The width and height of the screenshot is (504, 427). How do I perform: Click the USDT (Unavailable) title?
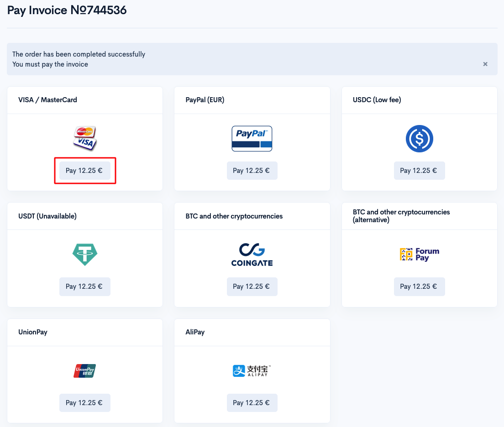pyautogui.click(x=47, y=216)
